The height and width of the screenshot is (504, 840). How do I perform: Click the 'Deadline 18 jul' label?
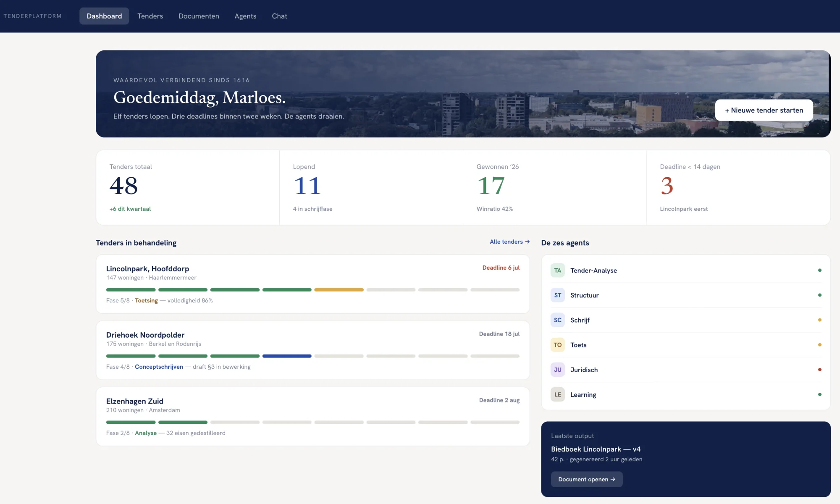[x=499, y=334]
